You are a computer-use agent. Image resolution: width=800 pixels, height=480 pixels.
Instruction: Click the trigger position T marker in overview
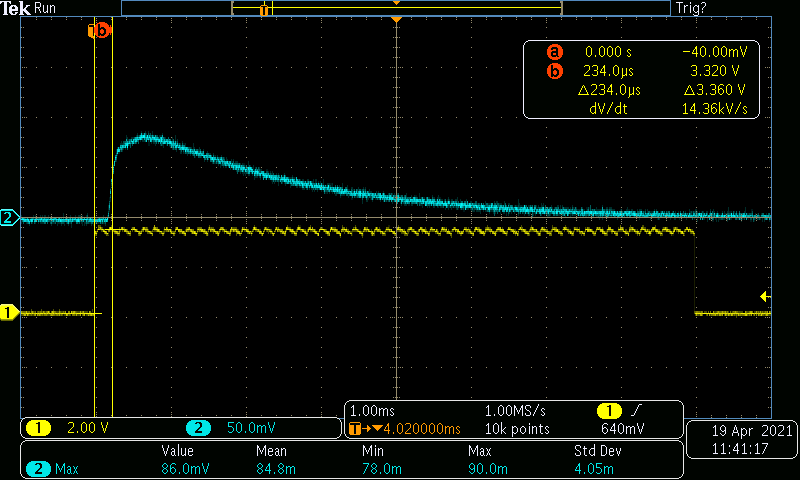[x=264, y=10]
